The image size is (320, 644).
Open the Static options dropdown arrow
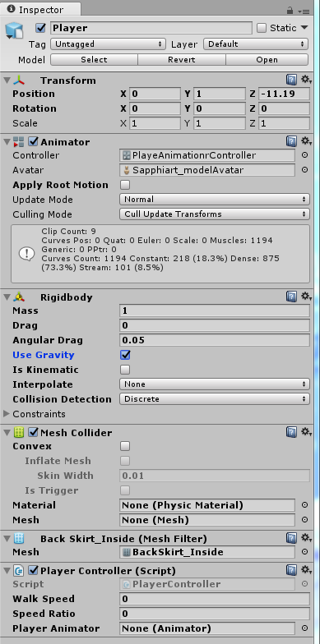[304, 28]
